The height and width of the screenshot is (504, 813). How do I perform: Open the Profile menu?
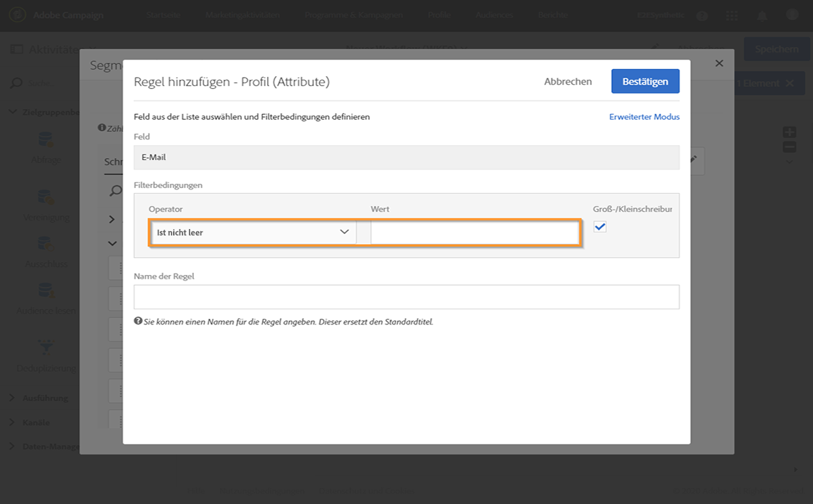[x=440, y=15]
